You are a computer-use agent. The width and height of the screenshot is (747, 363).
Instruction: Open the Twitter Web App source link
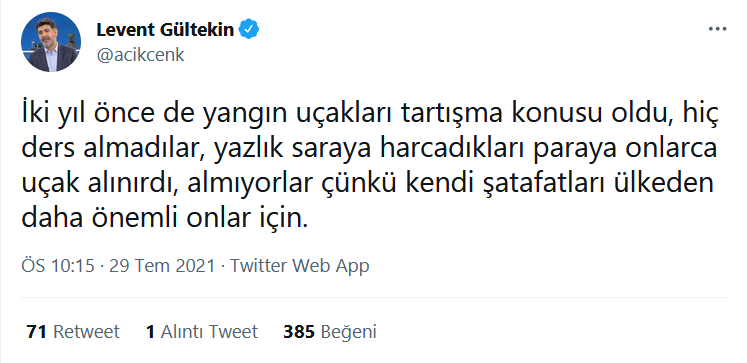(x=300, y=265)
